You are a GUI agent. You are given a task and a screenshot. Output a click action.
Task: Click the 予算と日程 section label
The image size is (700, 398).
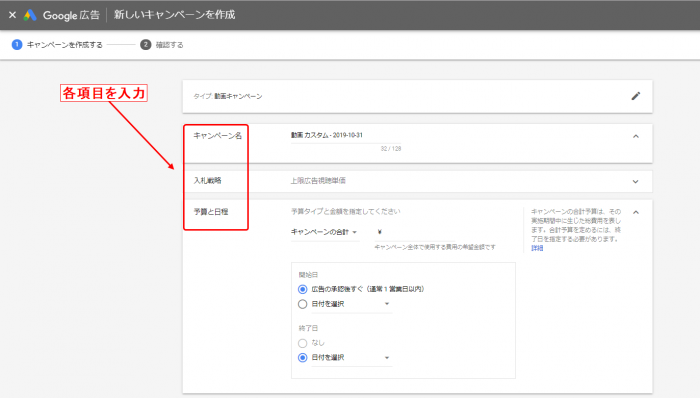point(211,212)
